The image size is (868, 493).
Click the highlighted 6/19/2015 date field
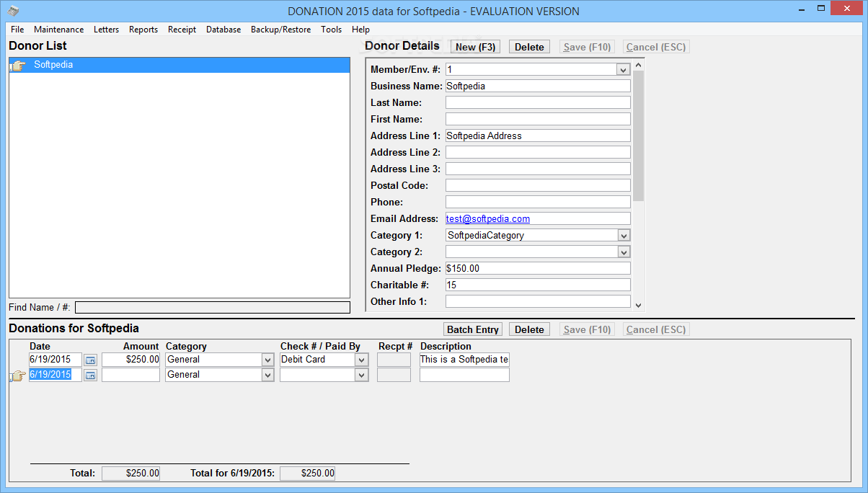click(x=56, y=375)
